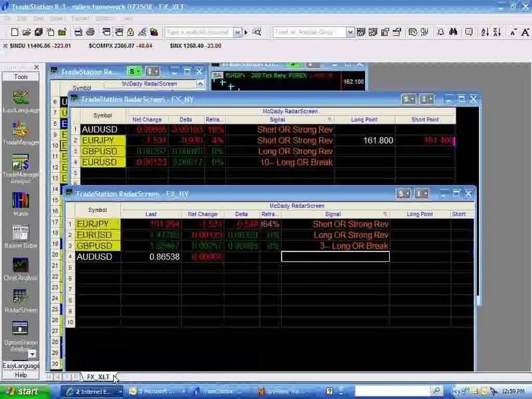This screenshot has height=399, width=532.
Task: Click Long Point header in middle window
Action: pos(364,120)
